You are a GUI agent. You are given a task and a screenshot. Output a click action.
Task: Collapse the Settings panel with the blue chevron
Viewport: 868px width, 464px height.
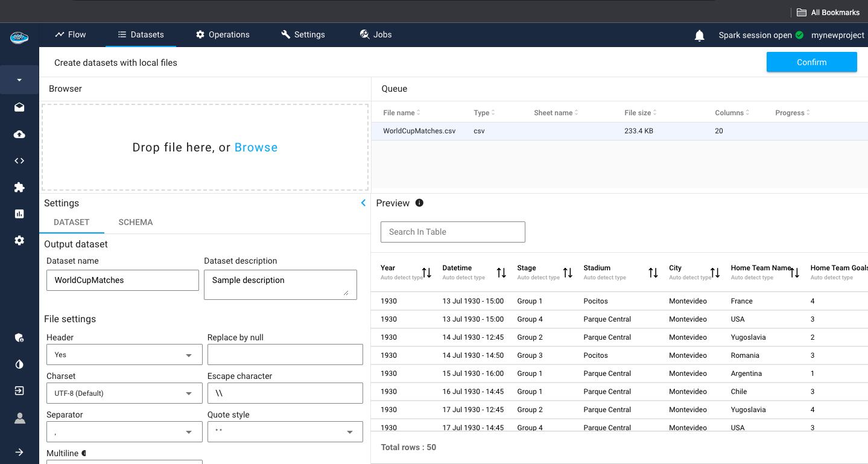pyautogui.click(x=363, y=203)
